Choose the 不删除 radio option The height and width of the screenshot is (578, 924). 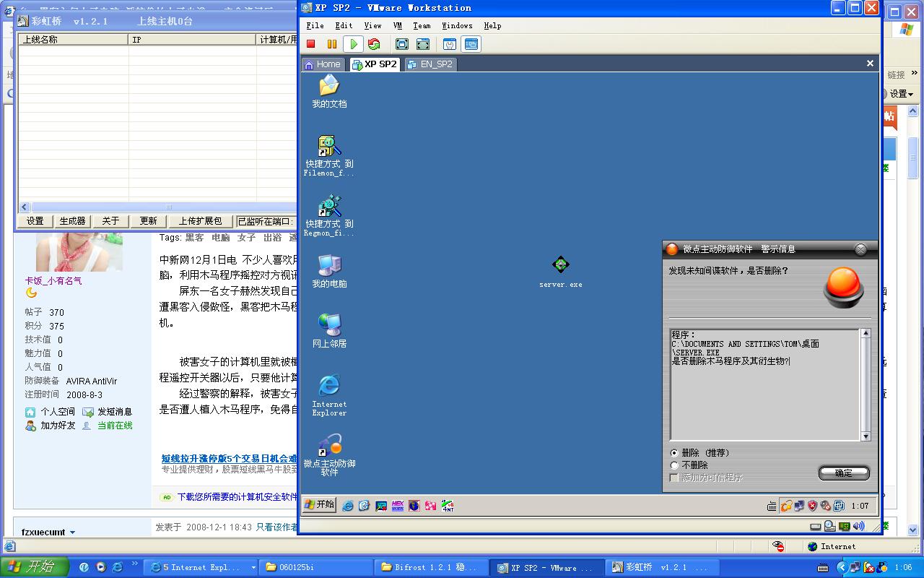675,465
